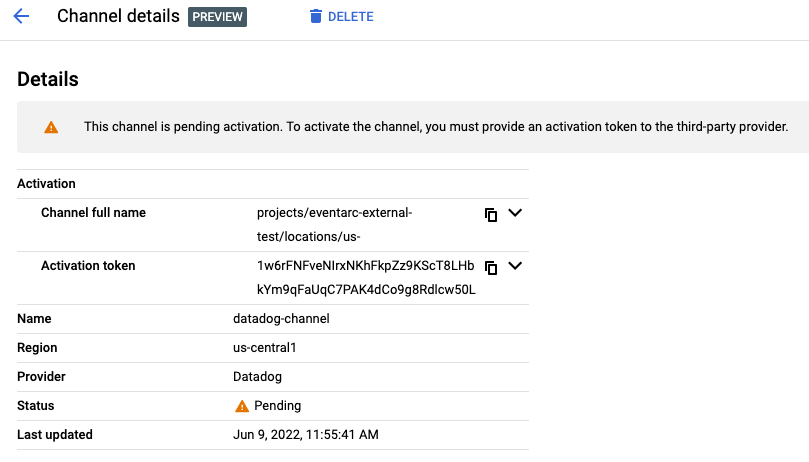809x462 pixels.
Task: Expand the Channel full name row
Action: (x=516, y=213)
